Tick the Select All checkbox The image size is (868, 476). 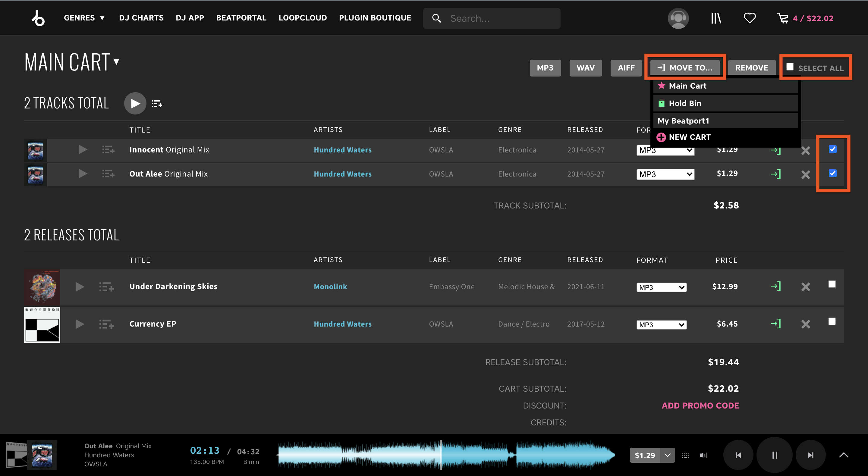tap(790, 67)
